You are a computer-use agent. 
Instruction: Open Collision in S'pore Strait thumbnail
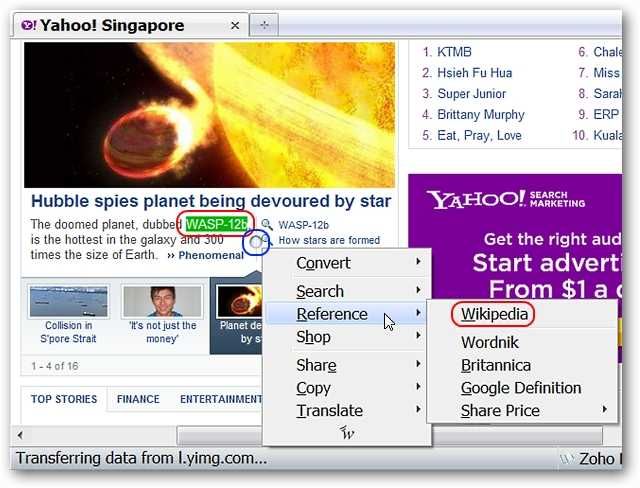[x=68, y=314]
